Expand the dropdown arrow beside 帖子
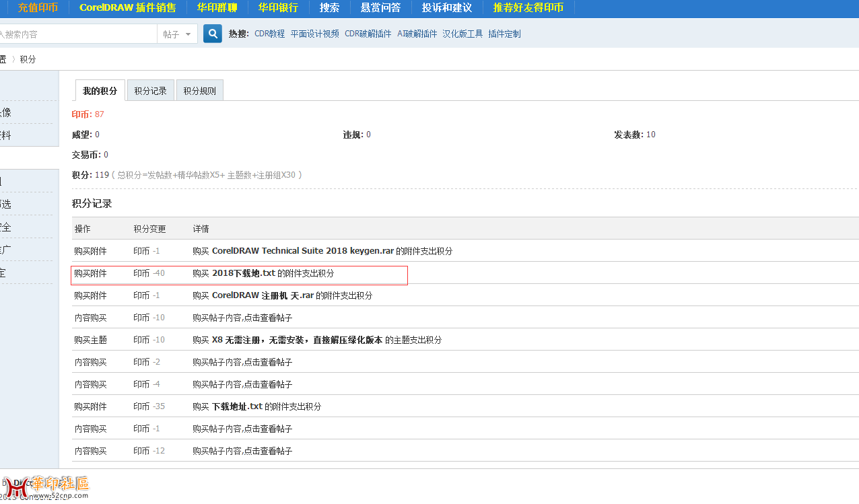This screenshot has height=504, width=859. (188, 33)
